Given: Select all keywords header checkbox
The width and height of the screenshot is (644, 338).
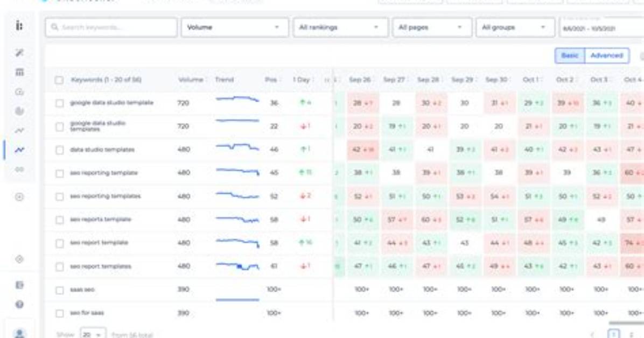Looking at the screenshot, I should pyautogui.click(x=59, y=80).
